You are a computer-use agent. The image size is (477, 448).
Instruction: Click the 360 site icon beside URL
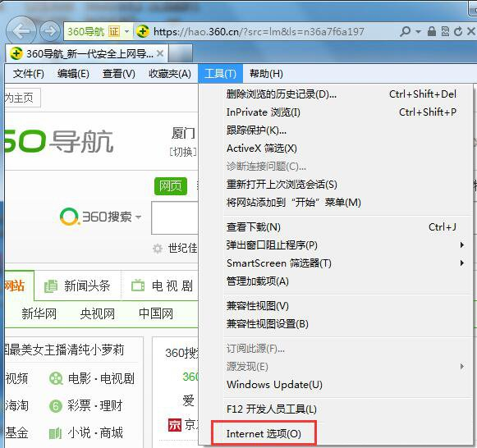point(142,31)
